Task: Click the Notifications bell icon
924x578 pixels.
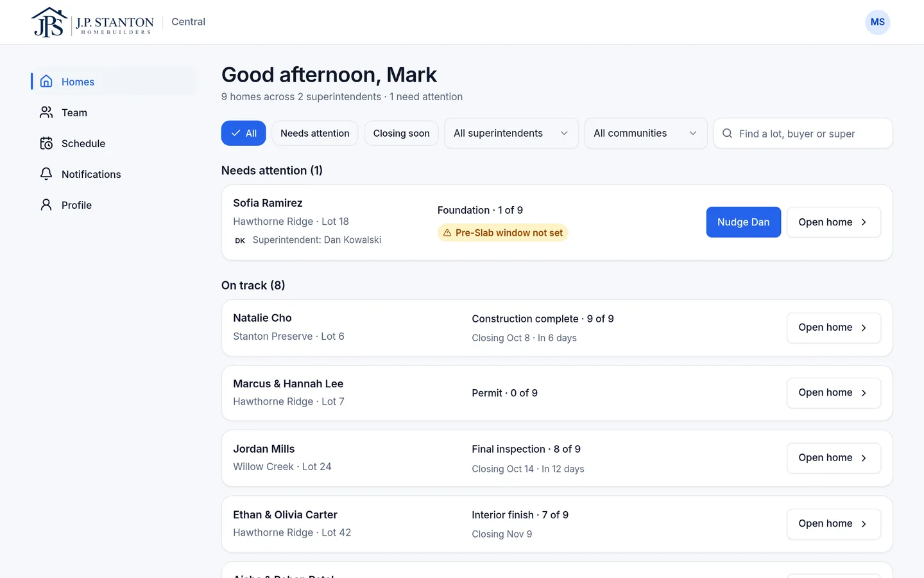Action: [46, 174]
